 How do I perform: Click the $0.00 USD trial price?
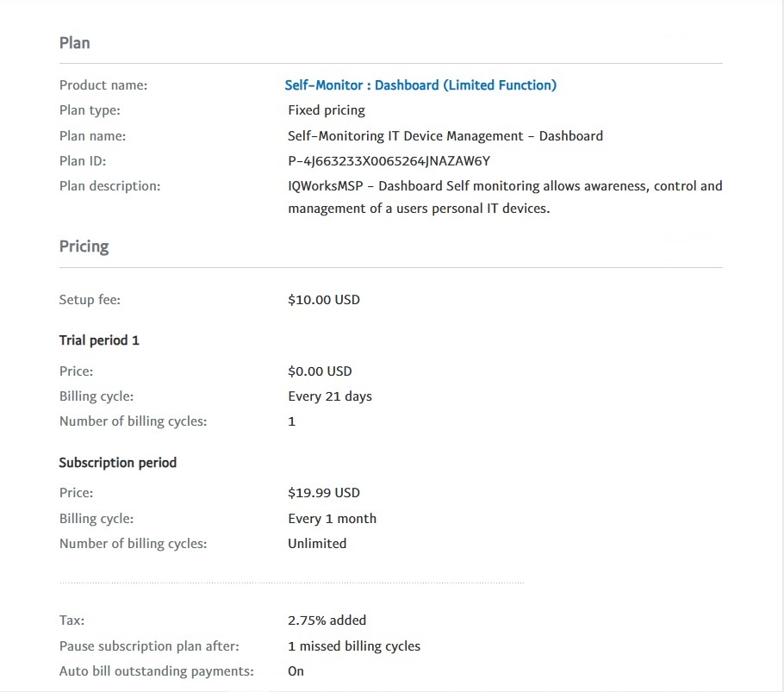pos(320,371)
